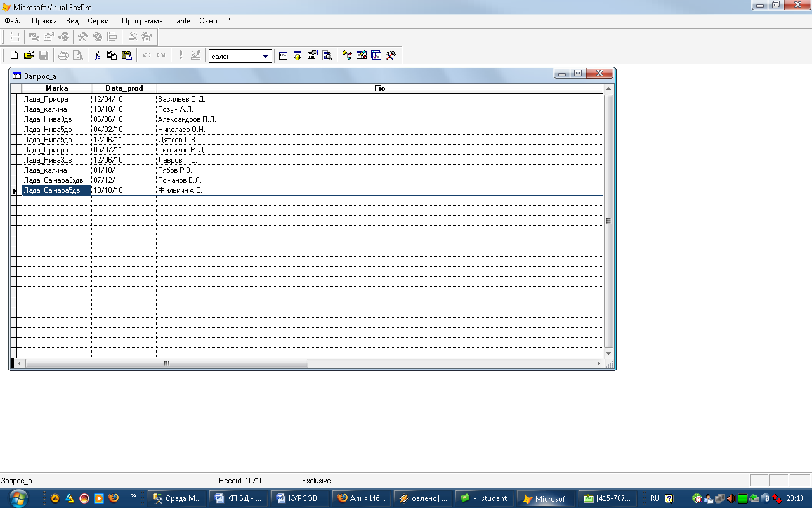Click the Александров П.Л. cell
The height and width of the screenshot is (508, 812).
click(x=379, y=119)
